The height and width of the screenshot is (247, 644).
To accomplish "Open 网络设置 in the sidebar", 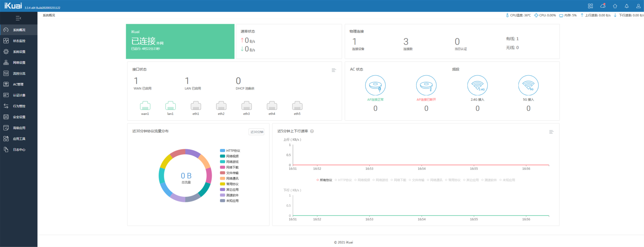I will [19, 63].
